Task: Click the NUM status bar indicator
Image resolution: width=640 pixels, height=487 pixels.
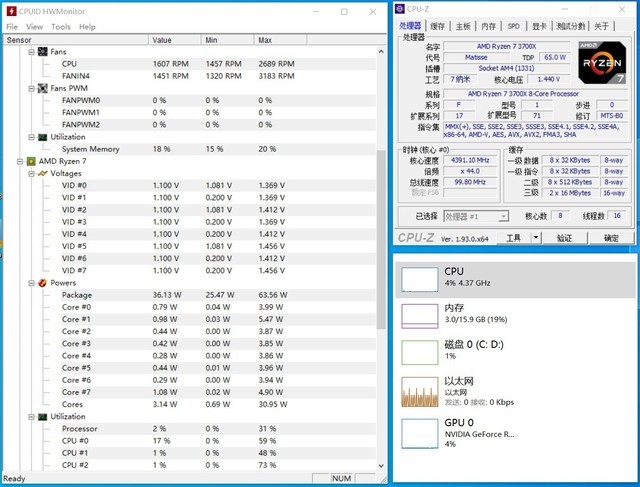Action: 342,478
